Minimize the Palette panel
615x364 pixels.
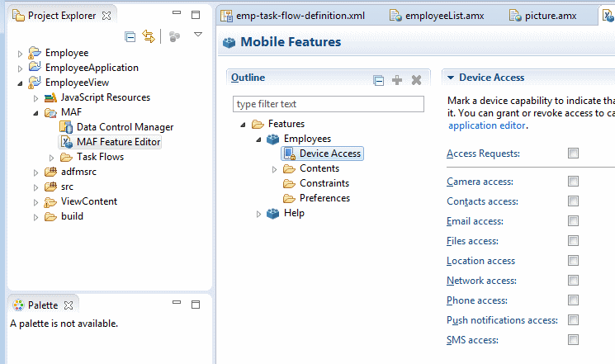[177, 302]
